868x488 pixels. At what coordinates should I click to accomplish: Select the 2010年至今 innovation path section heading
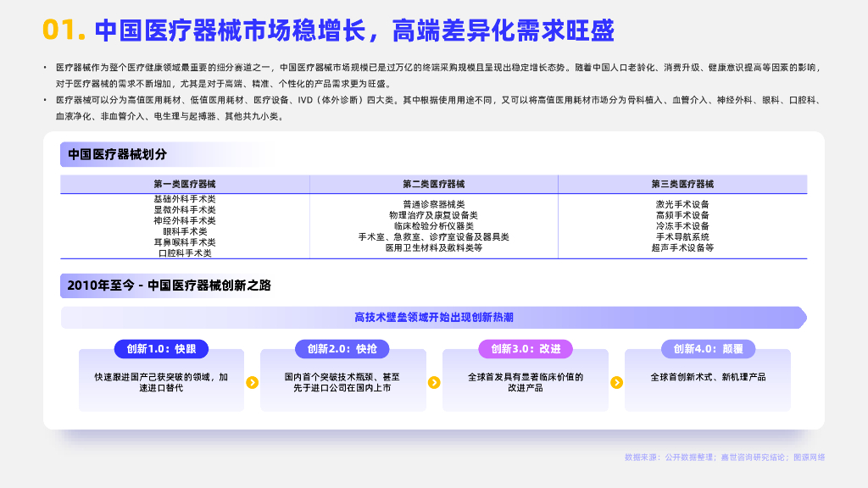click(x=170, y=286)
